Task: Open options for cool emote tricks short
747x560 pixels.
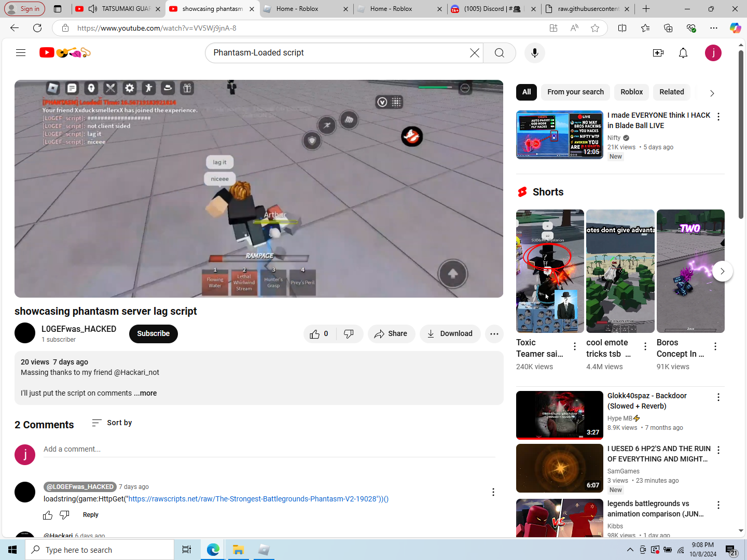Action: tap(645, 346)
